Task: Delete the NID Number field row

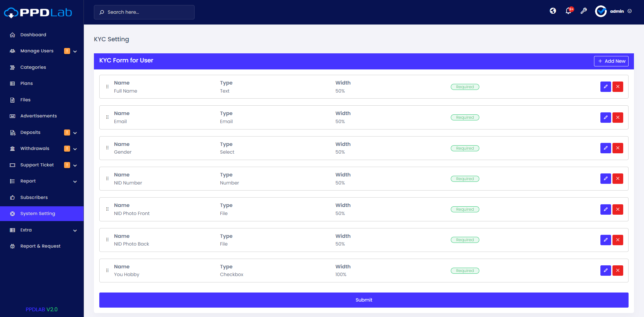Action: [618, 178]
